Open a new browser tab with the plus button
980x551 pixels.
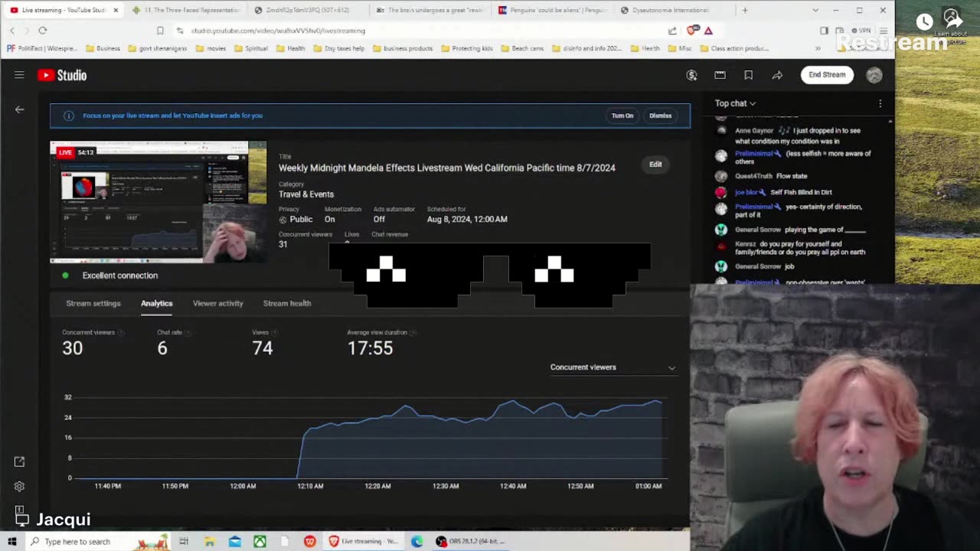(745, 10)
